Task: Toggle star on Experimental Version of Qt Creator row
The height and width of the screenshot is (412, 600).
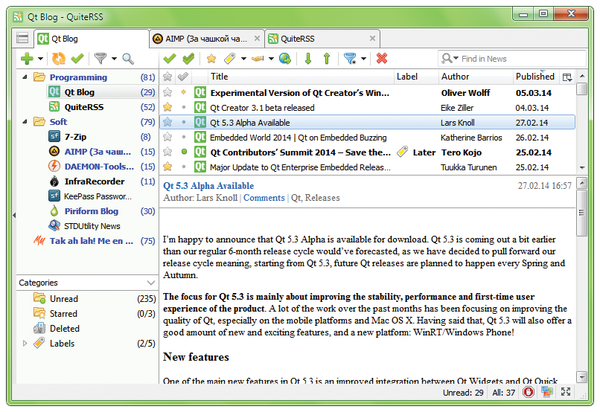Action: tap(167, 92)
